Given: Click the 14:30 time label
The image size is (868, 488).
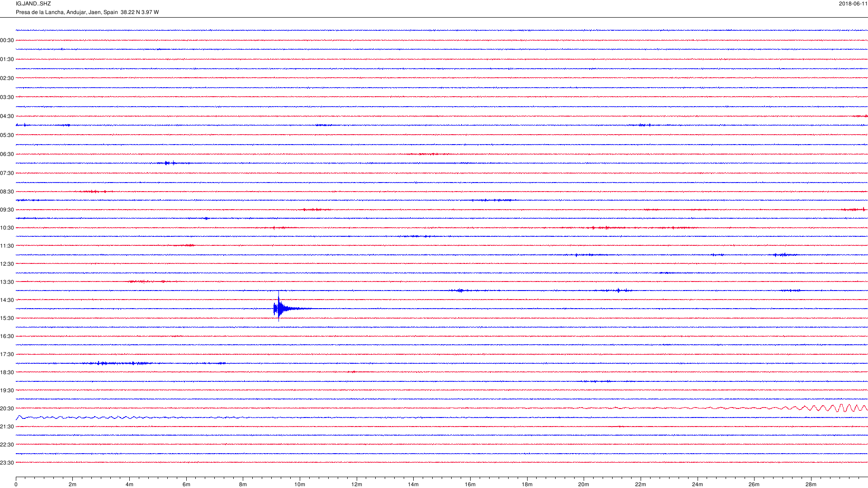Looking at the screenshot, I should point(7,300).
